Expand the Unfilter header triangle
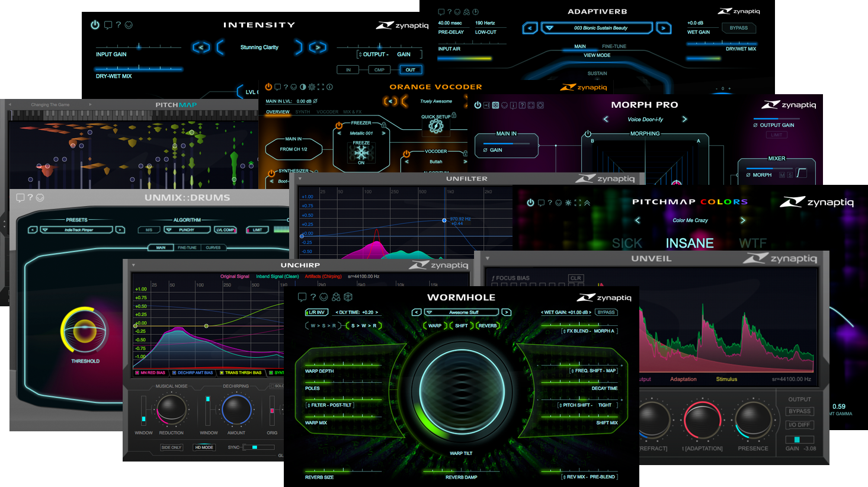The image size is (868, 487). point(300,178)
